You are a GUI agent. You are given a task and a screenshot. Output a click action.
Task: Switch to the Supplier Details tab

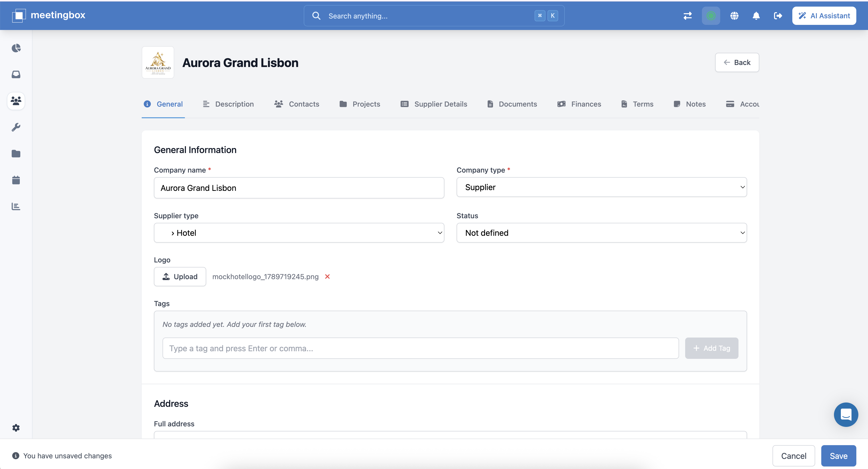tap(434, 104)
